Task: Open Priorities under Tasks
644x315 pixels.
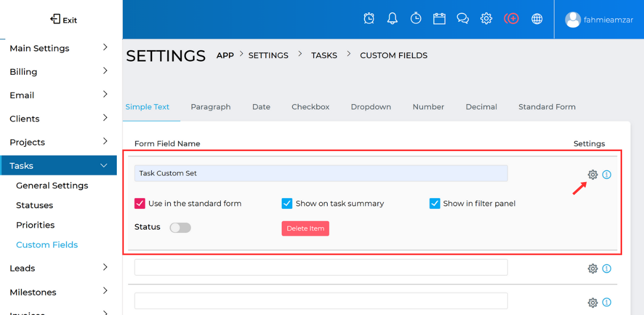Action: click(x=35, y=225)
